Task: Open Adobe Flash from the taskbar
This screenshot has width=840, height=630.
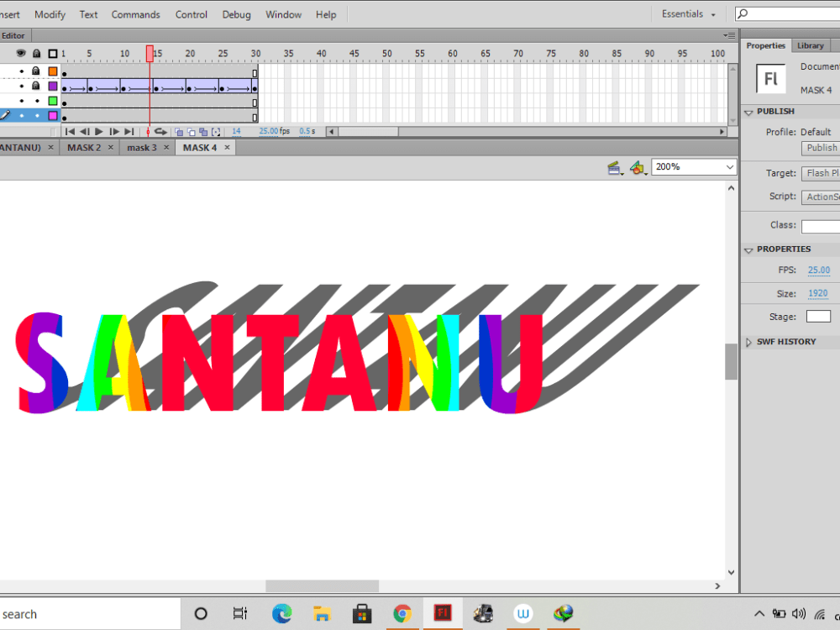Action: point(442,613)
